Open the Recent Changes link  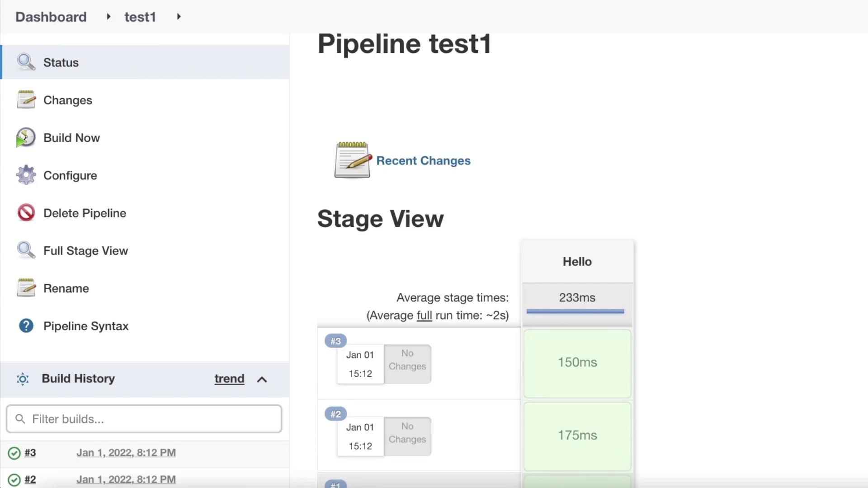click(423, 160)
